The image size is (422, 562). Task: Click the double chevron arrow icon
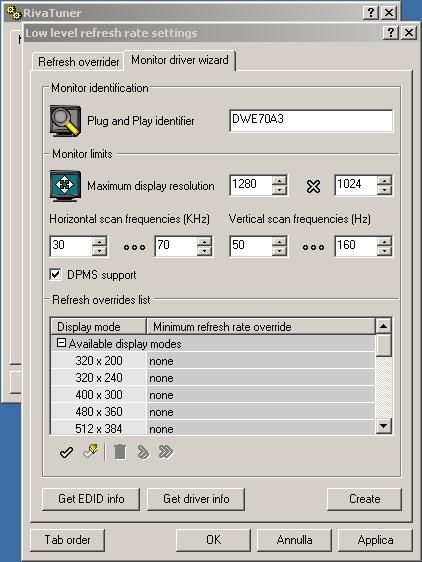pyautogui.click(x=166, y=452)
